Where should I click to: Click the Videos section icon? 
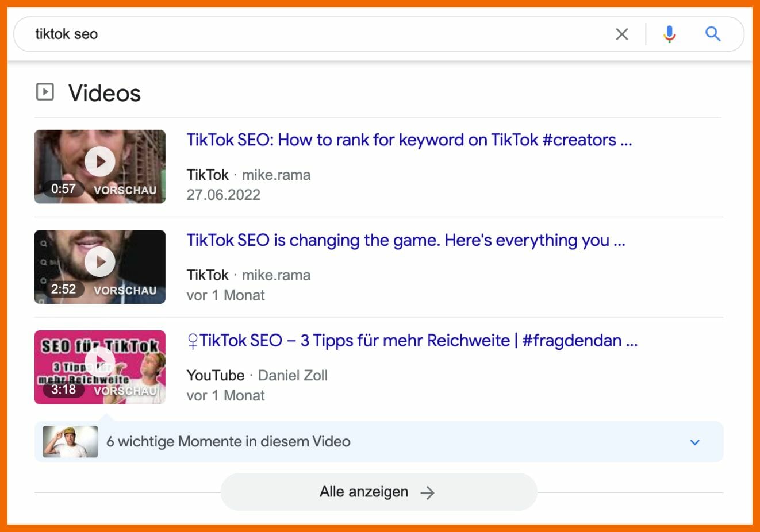(x=44, y=91)
